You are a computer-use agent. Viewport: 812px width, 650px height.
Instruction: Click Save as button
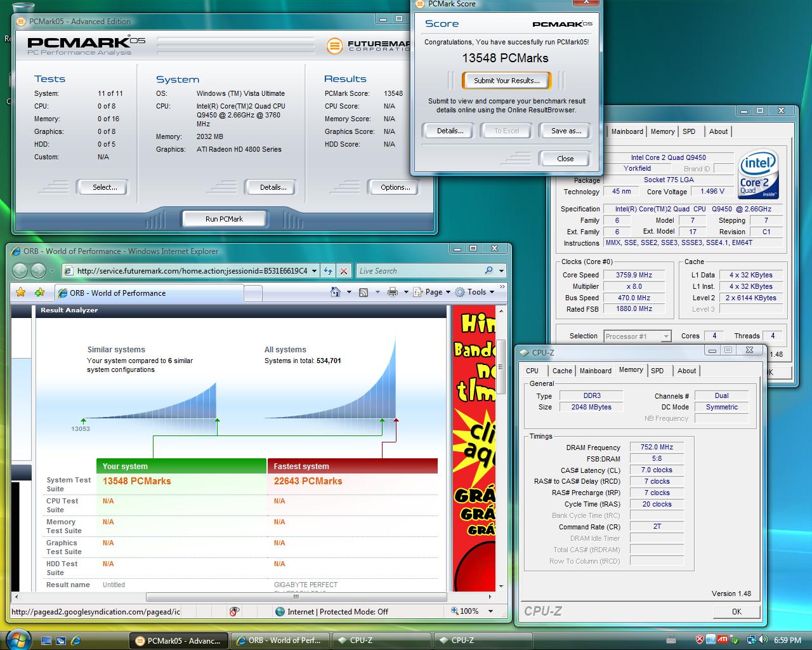pyautogui.click(x=566, y=131)
